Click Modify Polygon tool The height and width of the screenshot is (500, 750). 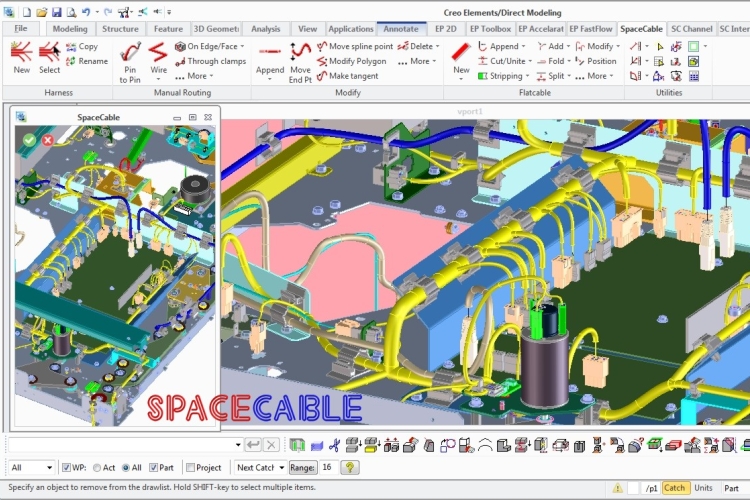pos(352,61)
